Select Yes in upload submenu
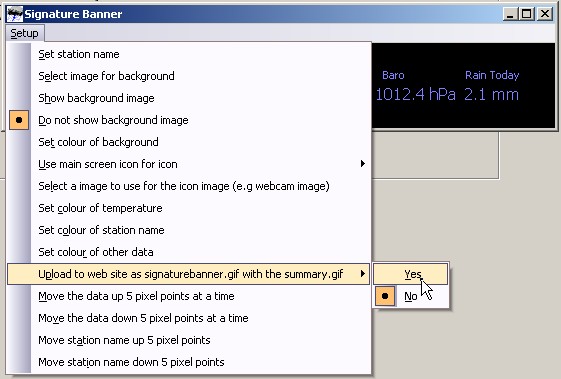Image resolution: width=561 pixels, height=379 pixels. tap(411, 274)
